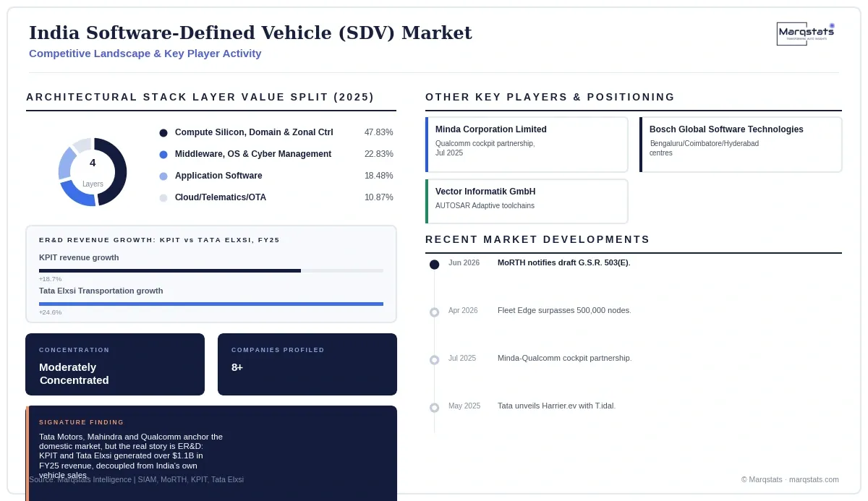868x501 pixels.
Task: Click the footer '© Marqstats · marqstats.com' text
Action: (790, 479)
